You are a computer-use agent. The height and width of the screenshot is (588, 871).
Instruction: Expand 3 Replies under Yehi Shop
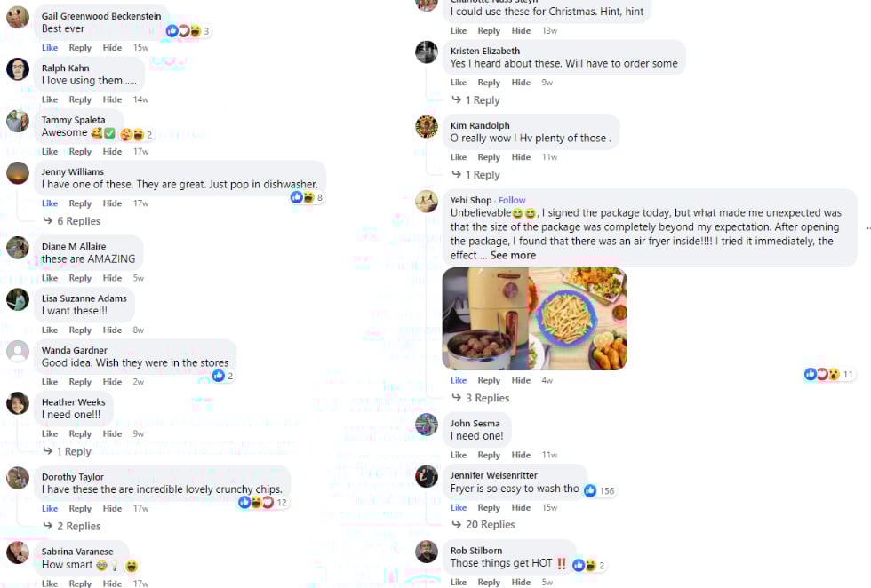[481, 398]
